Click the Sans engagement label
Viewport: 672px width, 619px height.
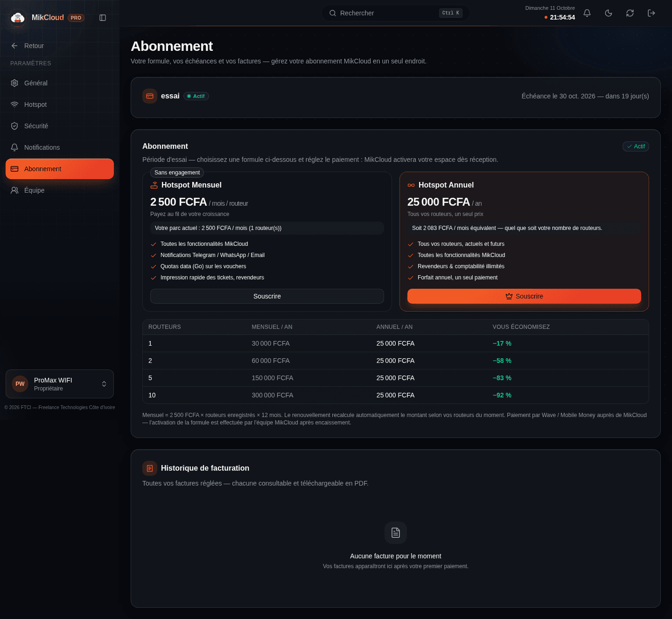point(177,173)
